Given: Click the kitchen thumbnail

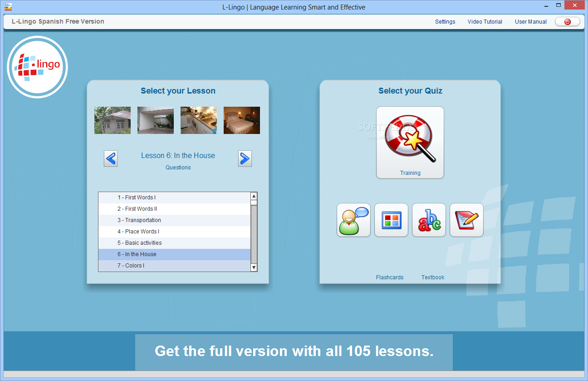Looking at the screenshot, I should pos(199,120).
